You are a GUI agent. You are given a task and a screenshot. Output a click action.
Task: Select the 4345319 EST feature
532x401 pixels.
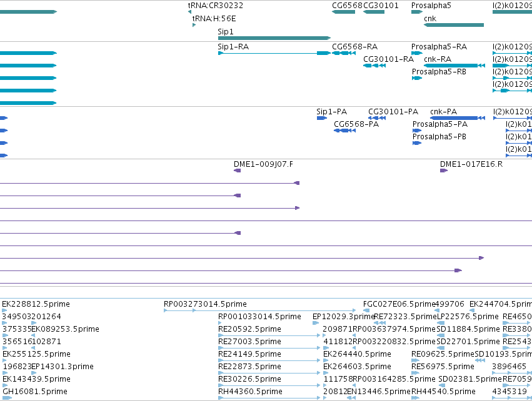tap(512, 398)
